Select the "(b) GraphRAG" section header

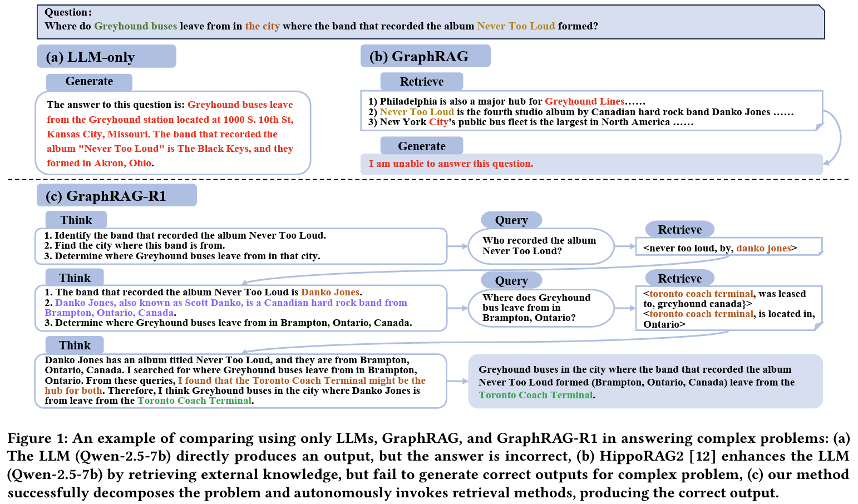pyautogui.click(x=425, y=56)
